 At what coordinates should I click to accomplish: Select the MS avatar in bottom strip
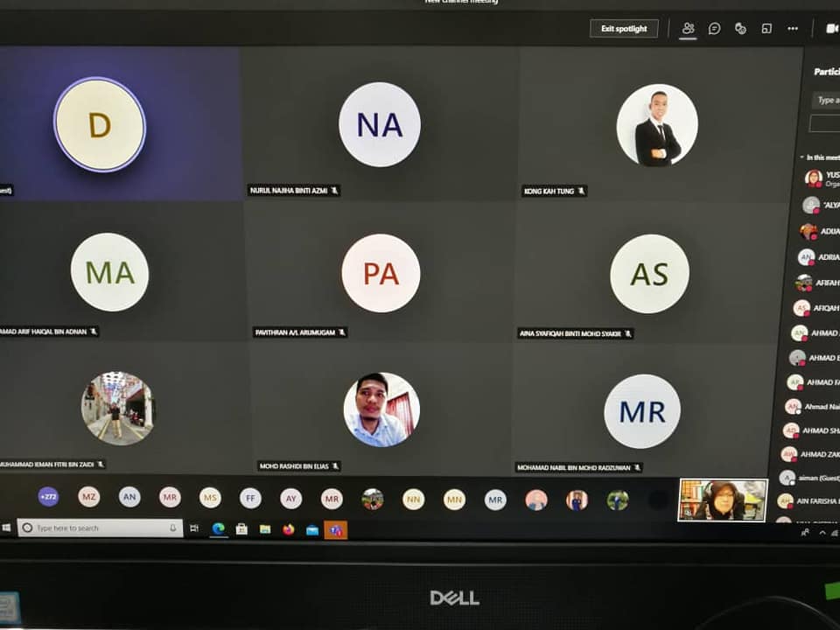pyautogui.click(x=210, y=498)
